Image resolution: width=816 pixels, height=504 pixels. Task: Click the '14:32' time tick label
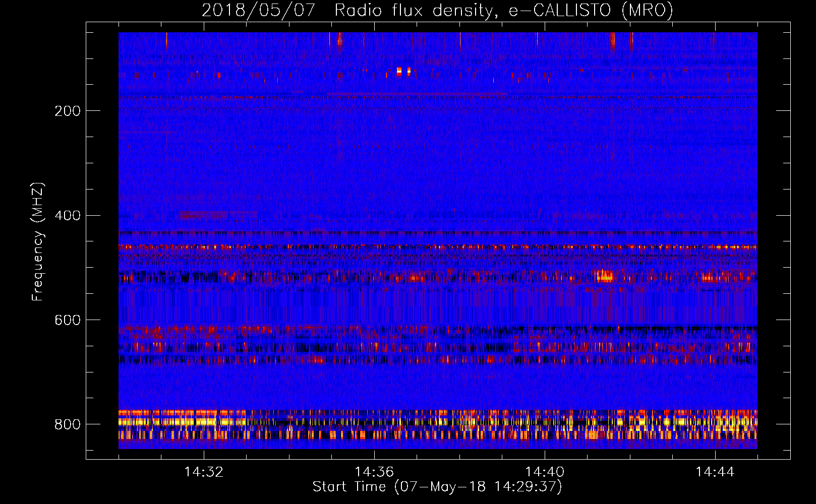tap(204, 472)
